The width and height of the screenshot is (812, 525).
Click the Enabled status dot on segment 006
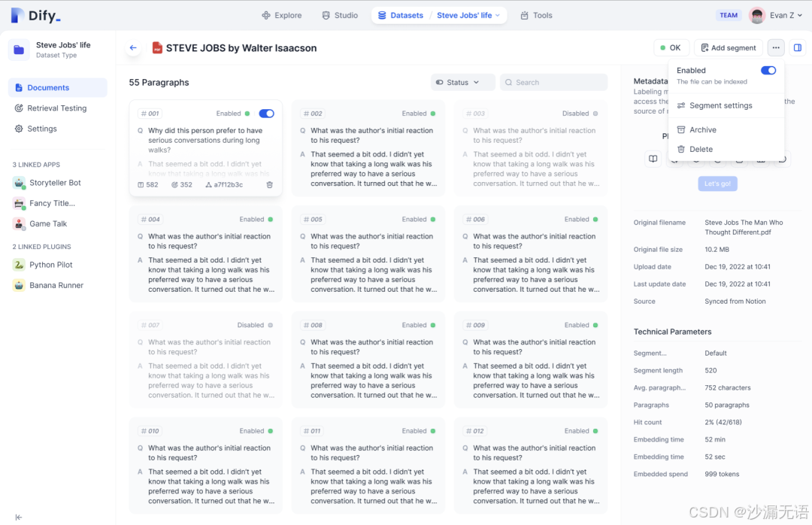coord(595,219)
